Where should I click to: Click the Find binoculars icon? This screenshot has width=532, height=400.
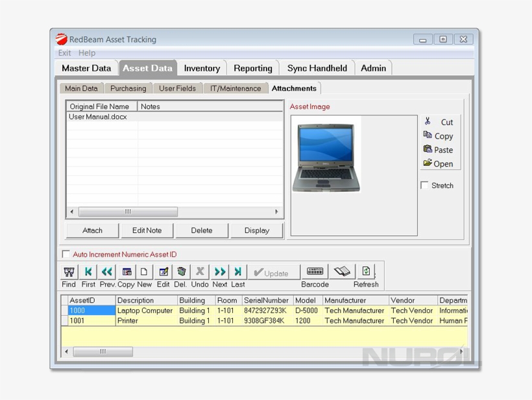tap(69, 272)
